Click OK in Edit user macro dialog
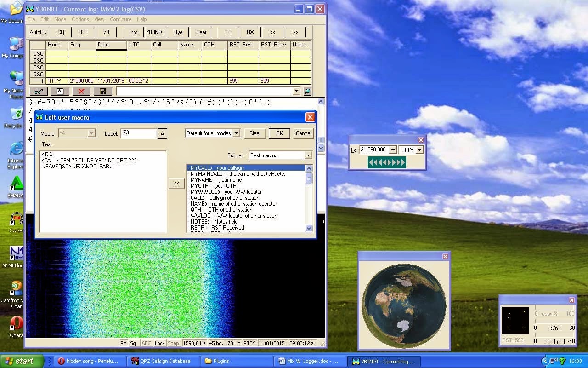The height and width of the screenshot is (368, 588). click(x=279, y=133)
